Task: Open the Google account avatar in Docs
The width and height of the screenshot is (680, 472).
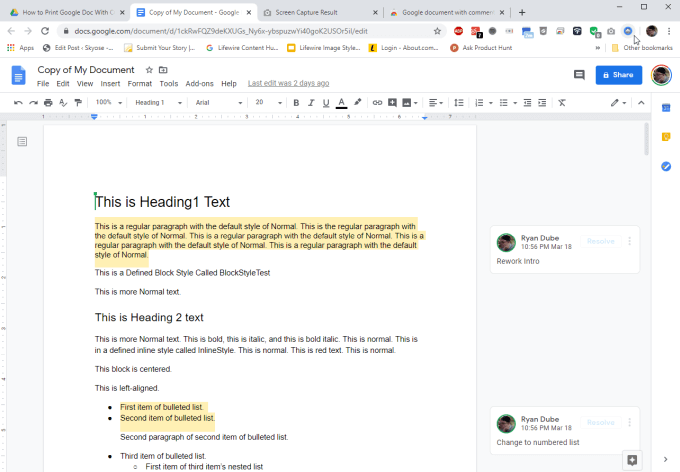Action: coord(661,75)
